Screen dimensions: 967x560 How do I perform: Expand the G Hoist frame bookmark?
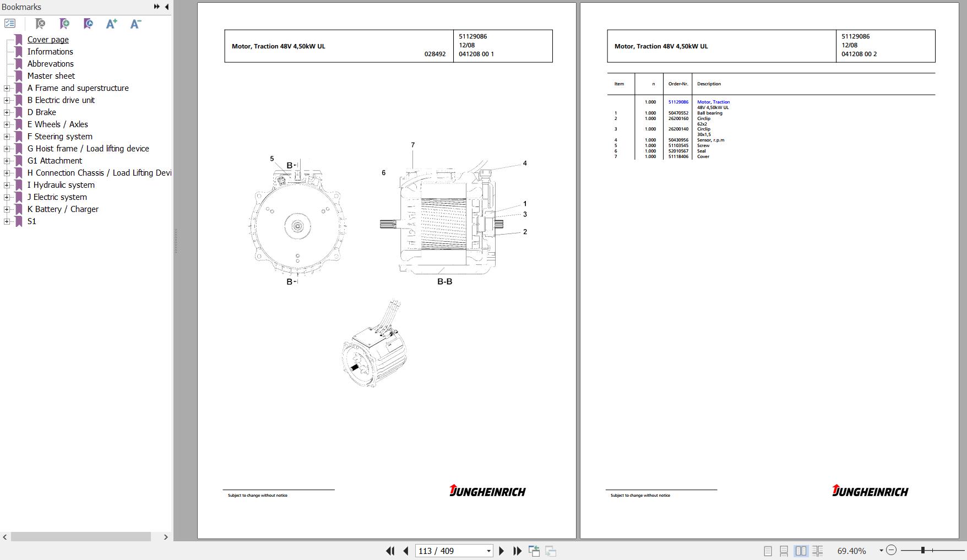[x=7, y=149]
